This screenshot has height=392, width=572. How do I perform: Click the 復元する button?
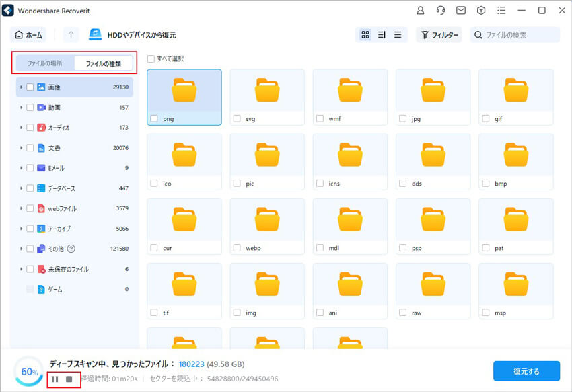click(526, 371)
